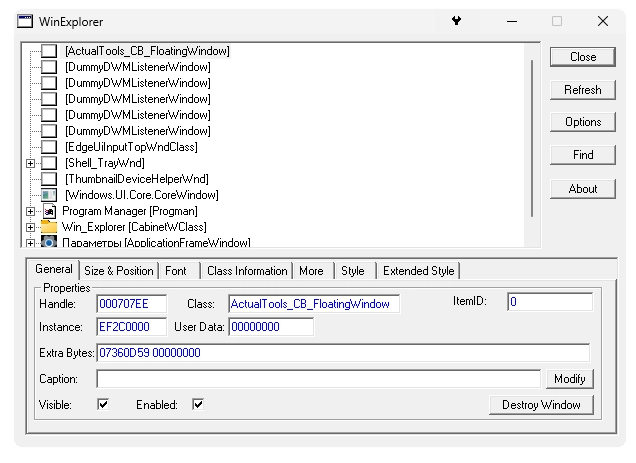The width and height of the screenshot is (636, 463).
Task: Click the Close button
Action: click(583, 57)
